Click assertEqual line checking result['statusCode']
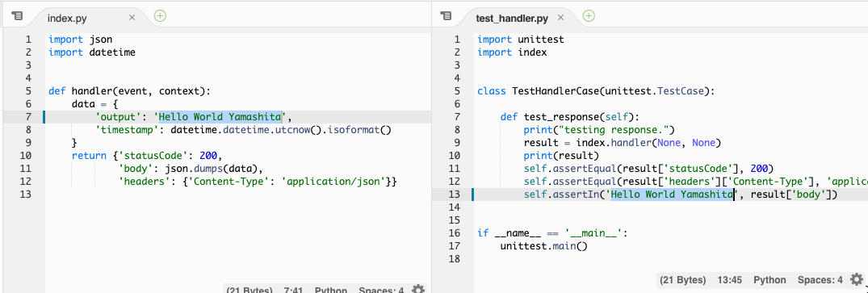Viewport: 868px width, 293px height. coord(648,169)
